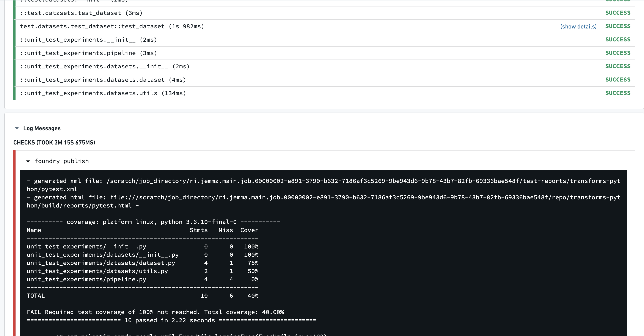This screenshot has height=336, width=644.
Task: Click unit_test_experiments/datasets/__init__.py coverage row
Action: [x=143, y=255]
